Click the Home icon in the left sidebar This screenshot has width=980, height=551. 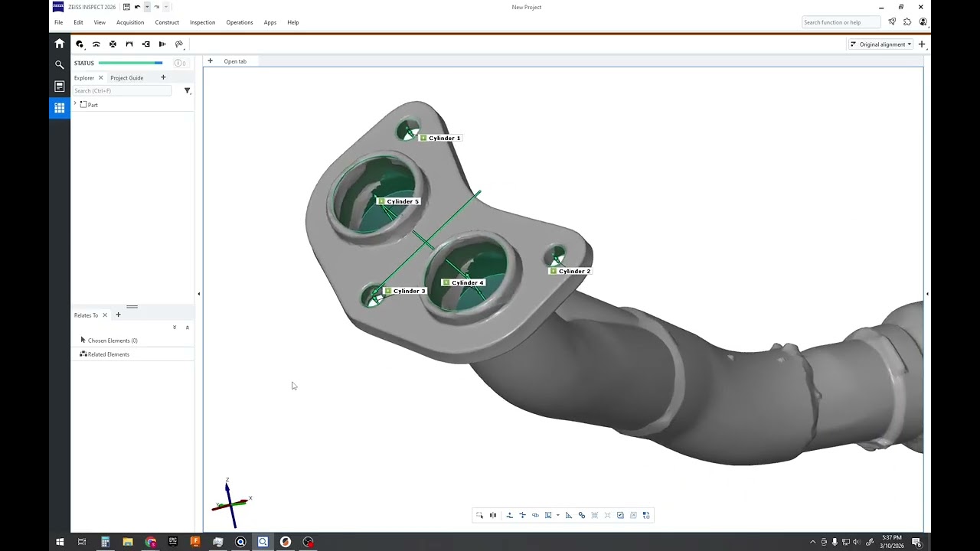coord(60,44)
